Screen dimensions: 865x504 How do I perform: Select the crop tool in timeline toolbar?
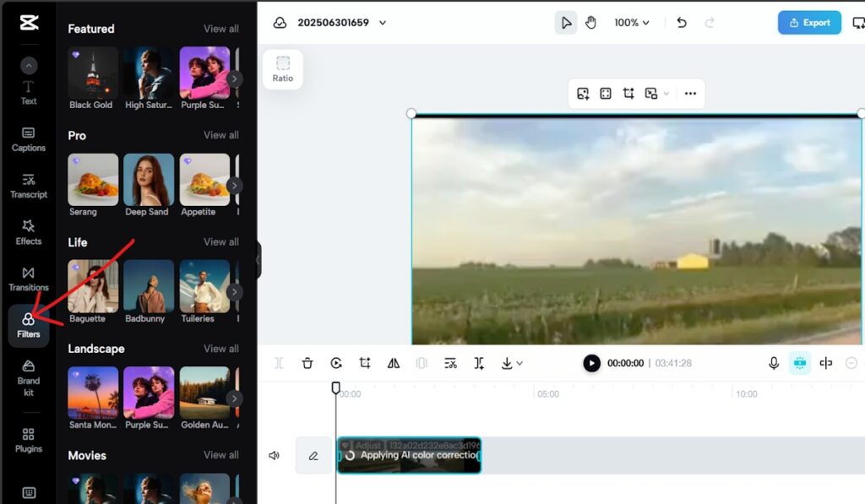click(x=365, y=363)
